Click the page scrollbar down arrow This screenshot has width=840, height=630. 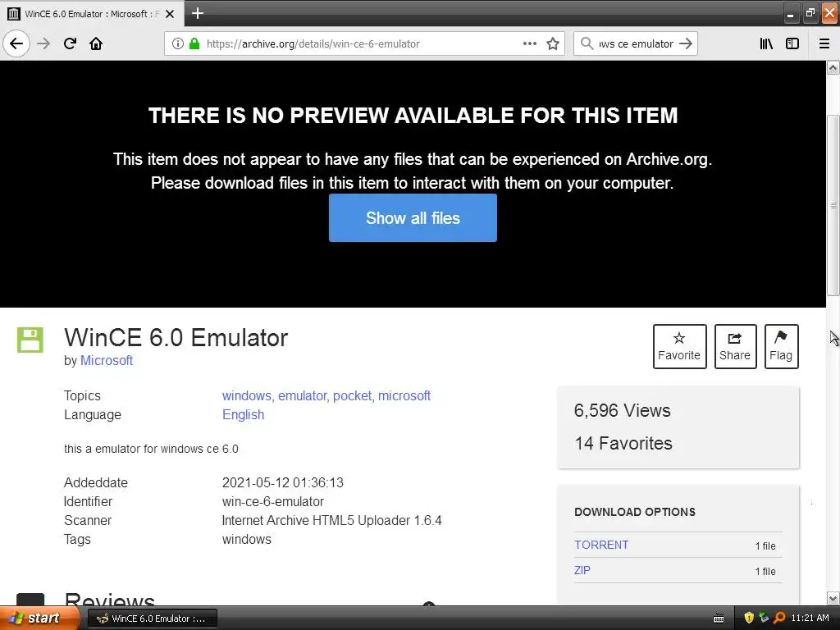(833, 598)
